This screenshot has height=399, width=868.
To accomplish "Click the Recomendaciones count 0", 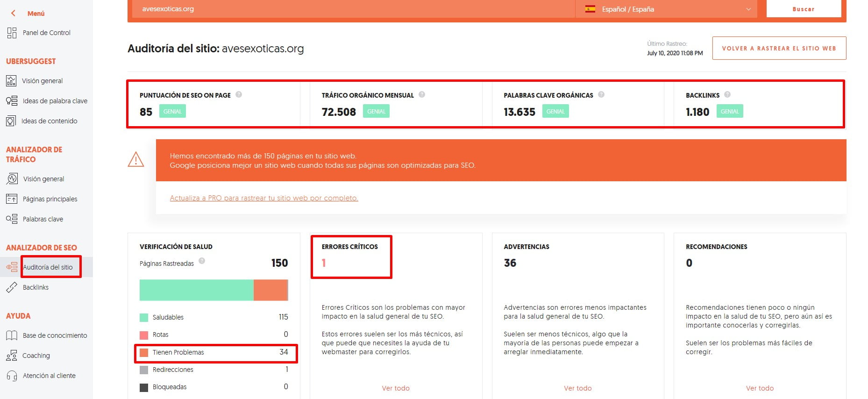I will (x=689, y=263).
